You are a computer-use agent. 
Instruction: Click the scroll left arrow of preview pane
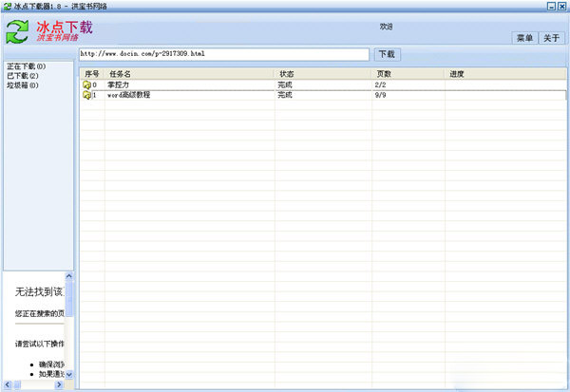tap(8, 384)
